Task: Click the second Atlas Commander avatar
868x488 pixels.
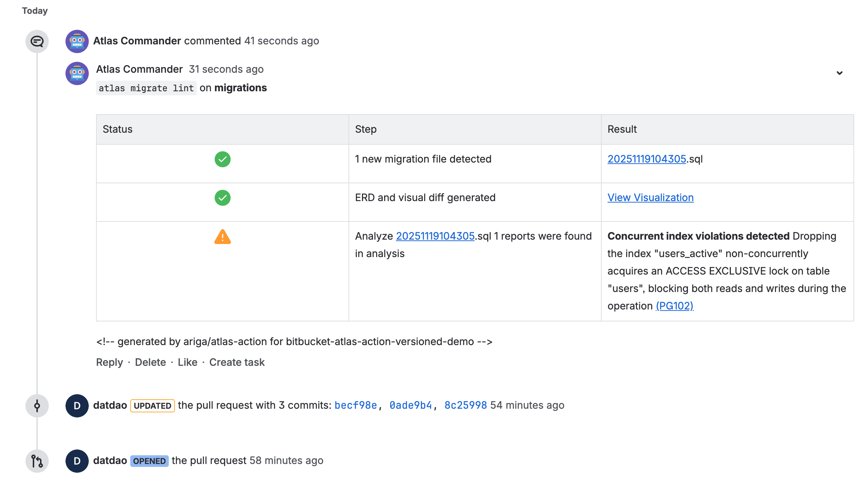Action: [76, 73]
